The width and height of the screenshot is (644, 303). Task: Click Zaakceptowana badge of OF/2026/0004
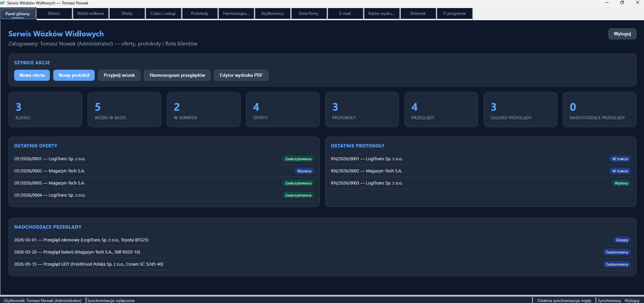click(298, 195)
